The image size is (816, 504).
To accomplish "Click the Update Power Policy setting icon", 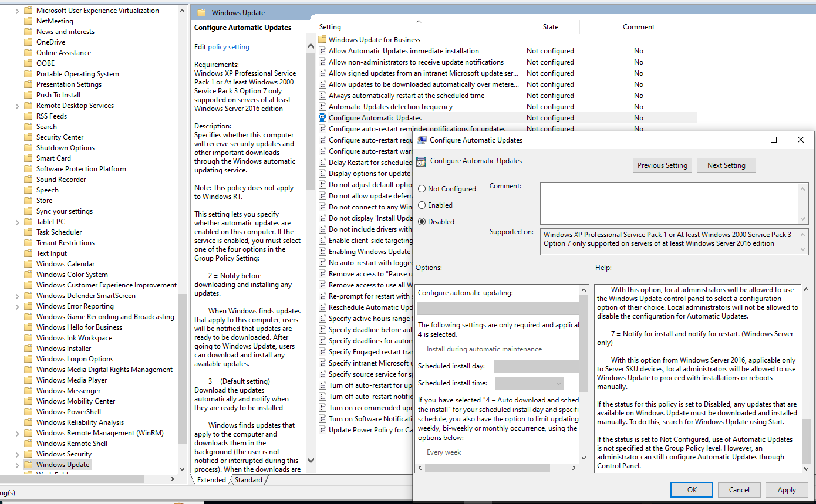I will click(x=322, y=430).
